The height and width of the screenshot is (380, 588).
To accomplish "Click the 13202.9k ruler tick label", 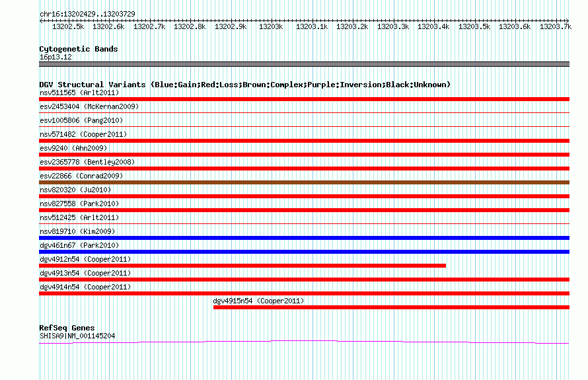I will pos(231,26).
